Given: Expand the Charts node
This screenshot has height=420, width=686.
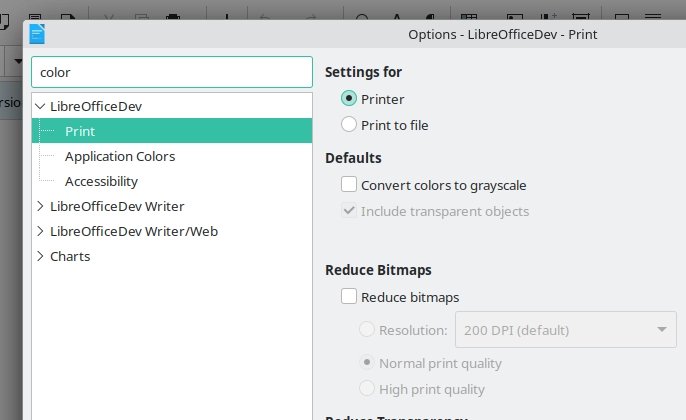Looking at the screenshot, I should (40, 256).
